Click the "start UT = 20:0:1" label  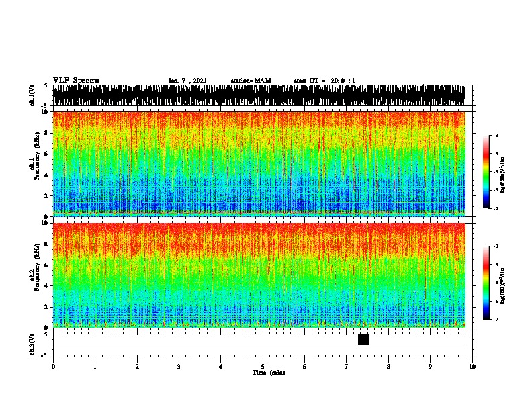click(x=324, y=81)
